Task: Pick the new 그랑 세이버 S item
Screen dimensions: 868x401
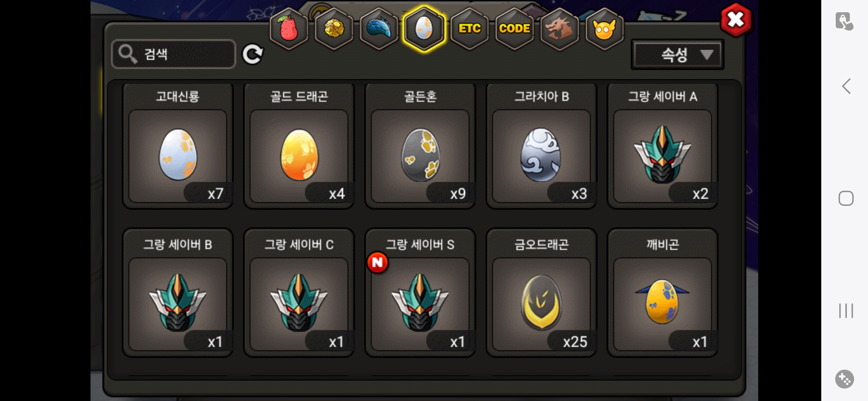Action: 420,293
